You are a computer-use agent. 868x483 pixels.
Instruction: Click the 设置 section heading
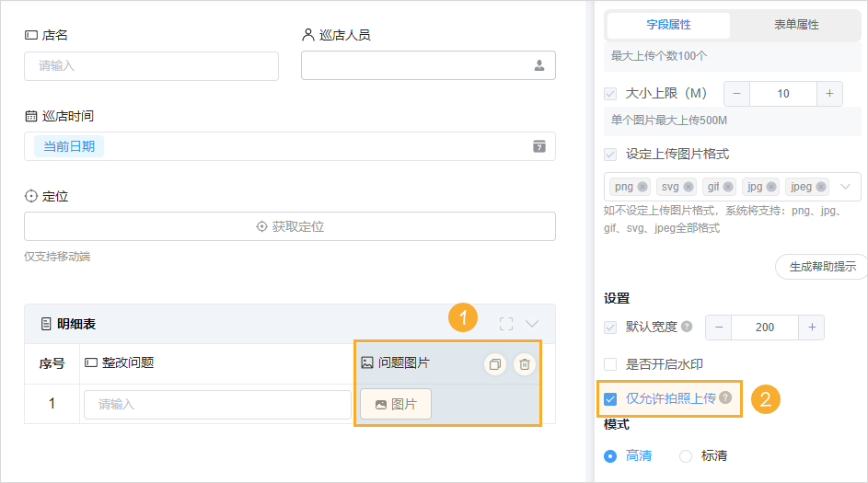pyautogui.click(x=617, y=298)
